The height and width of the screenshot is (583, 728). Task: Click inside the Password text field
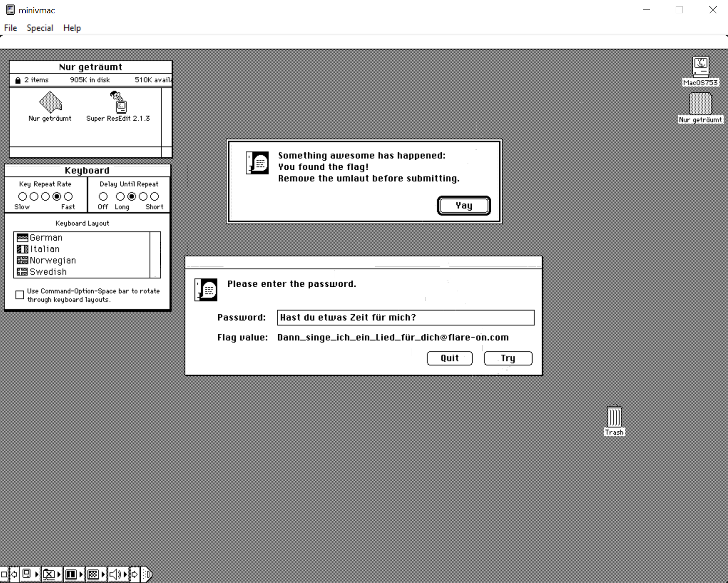(x=406, y=318)
